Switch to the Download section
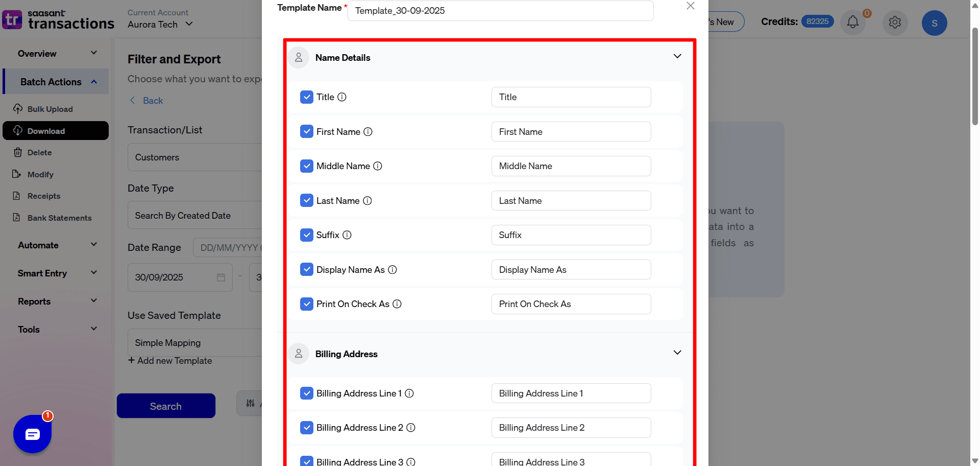This screenshot has height=466, width=980. 46,131
